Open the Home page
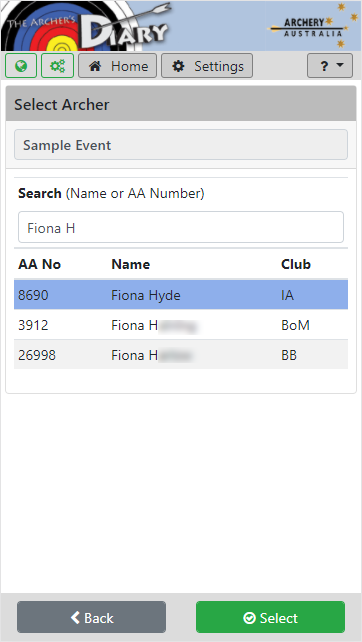The image size is (362, 642). point(118,66)
